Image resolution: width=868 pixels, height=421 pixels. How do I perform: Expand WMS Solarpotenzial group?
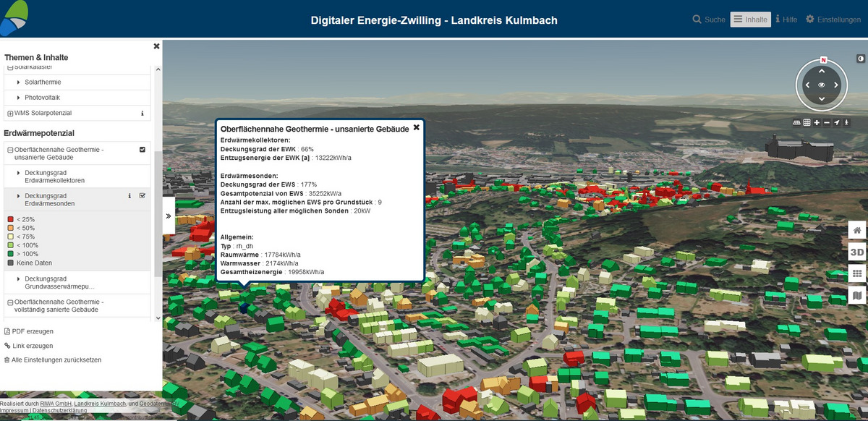click(9, 114)
